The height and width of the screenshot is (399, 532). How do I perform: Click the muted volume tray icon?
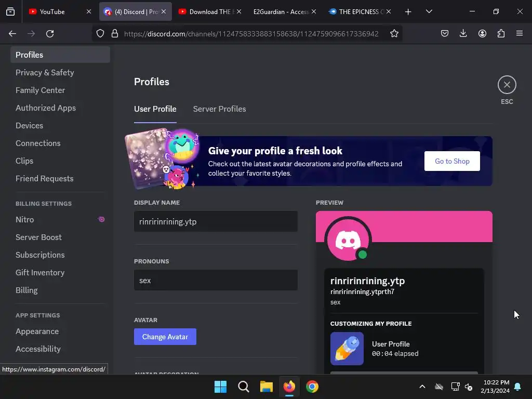click(x=469, y=387)
